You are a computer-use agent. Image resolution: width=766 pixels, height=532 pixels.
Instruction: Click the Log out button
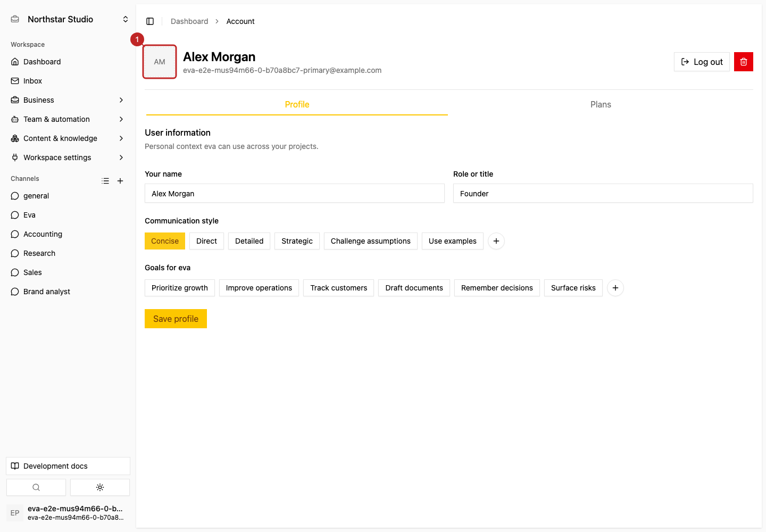pyautogui.click(x=702, y=62)
